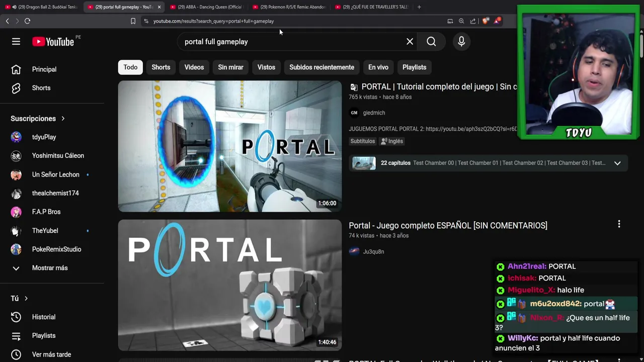Clear the search box with X
644x362 pixels.
[410, 42]
